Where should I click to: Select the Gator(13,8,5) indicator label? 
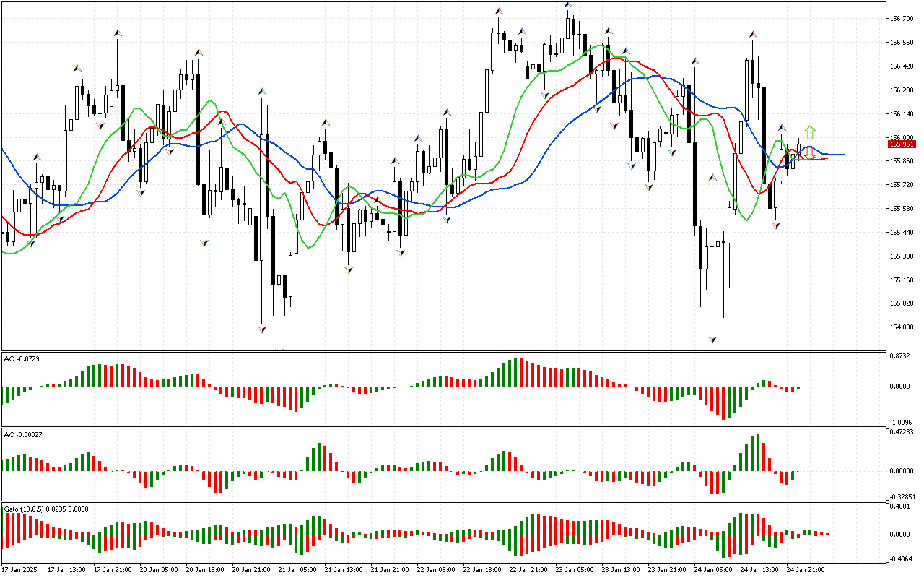(46, 509)
